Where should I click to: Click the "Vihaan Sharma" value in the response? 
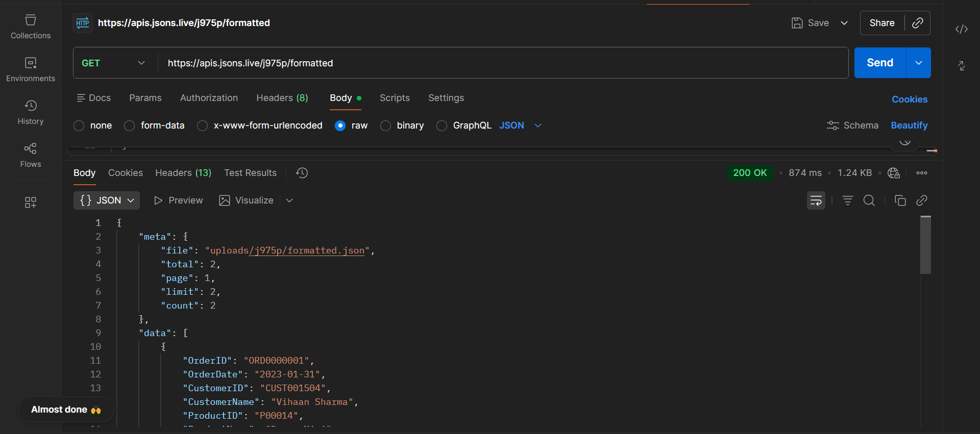tap(312, 402)
